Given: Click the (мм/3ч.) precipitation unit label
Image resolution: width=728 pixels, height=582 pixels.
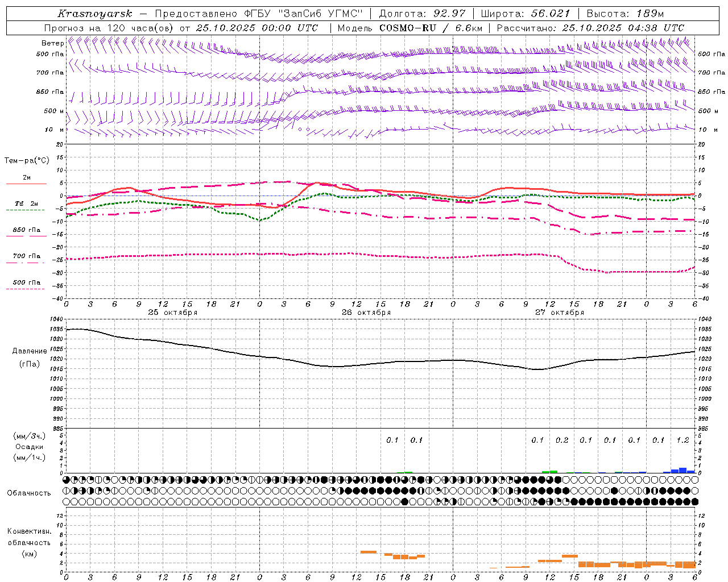Looking at the screenshot, I should 29,436.
